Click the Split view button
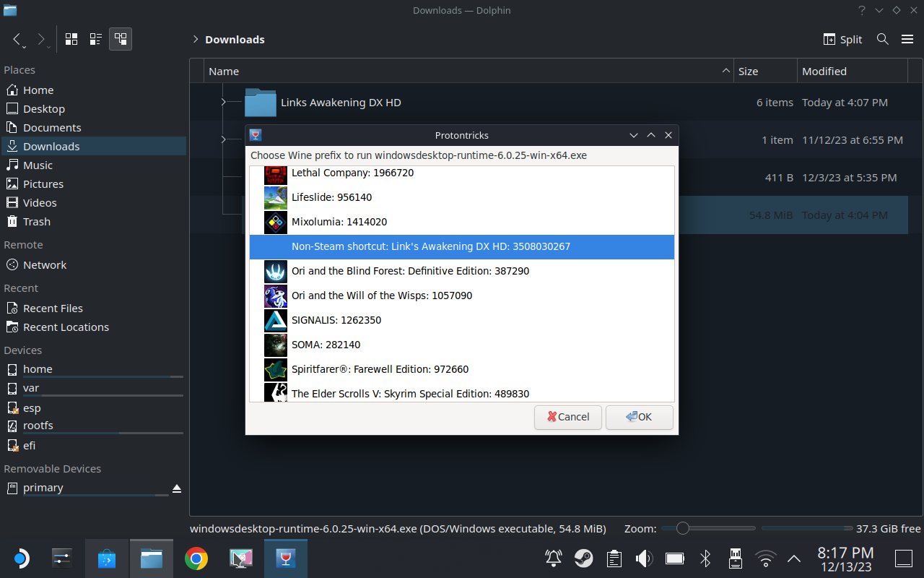Image resolution: width=924 pixels, height=578 pixels. (x=843, y=39)
